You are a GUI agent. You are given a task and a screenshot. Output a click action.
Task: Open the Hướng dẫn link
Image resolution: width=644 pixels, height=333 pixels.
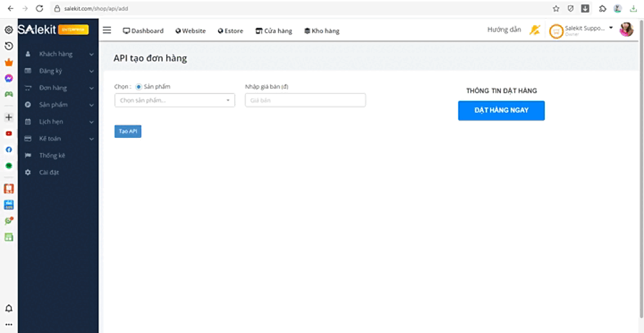(504, 30)
